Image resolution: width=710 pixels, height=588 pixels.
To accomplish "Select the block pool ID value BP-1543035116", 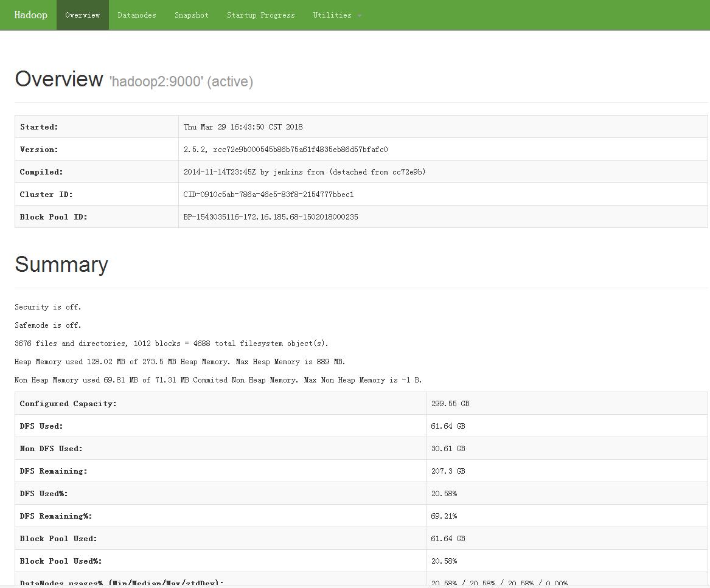I will tap(271, 217).
